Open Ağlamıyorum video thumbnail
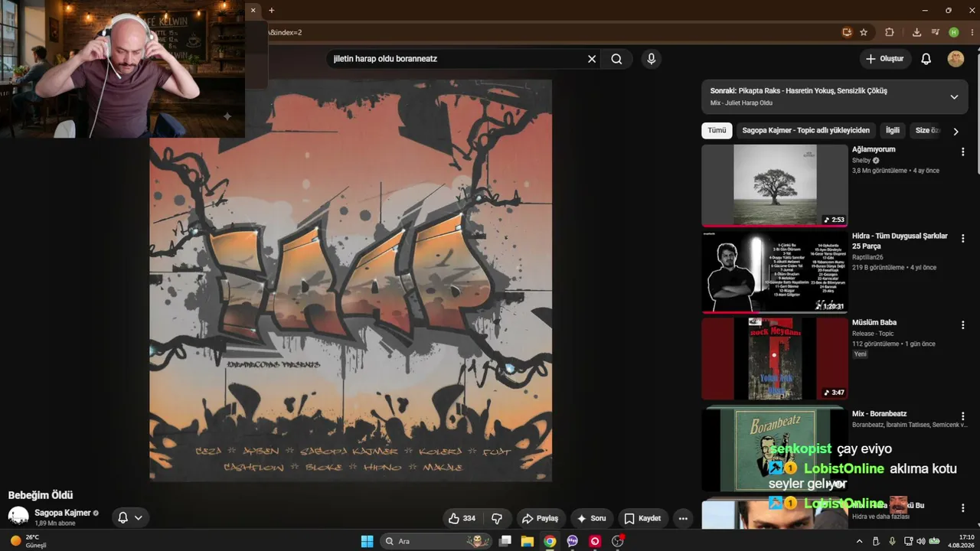Image resolution: width=980 pixels, height=551 pixels. click(775, 186)
